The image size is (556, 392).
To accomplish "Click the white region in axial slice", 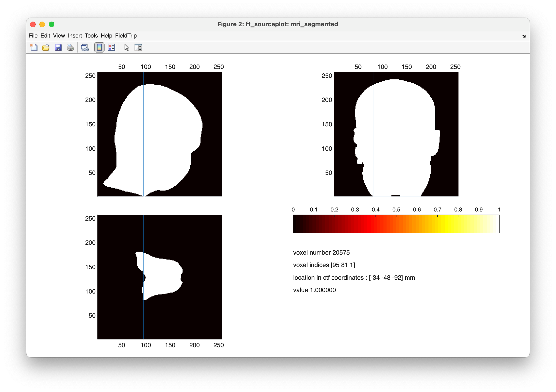I will pyautogui.click(x=162, y=276).
